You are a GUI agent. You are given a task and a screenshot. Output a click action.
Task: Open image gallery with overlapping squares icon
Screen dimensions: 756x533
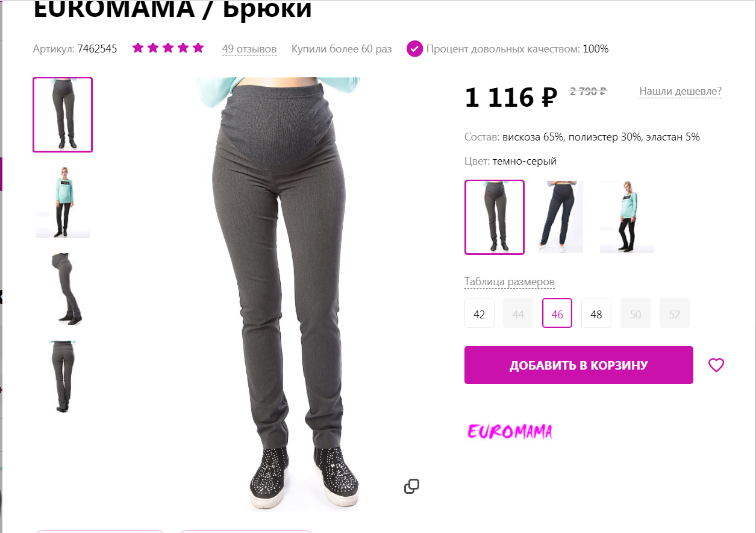coord(411,487)
